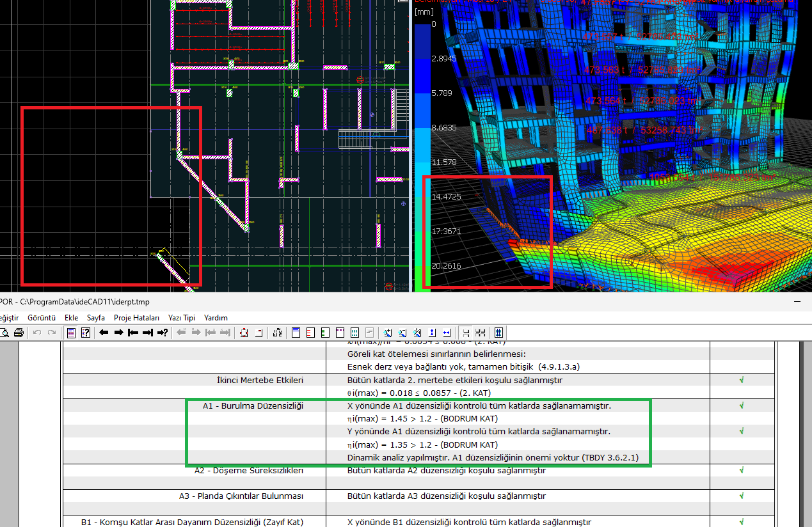Image resolution: width=812 pixels, height=527 pixels.
Task: Click the A1 - Burulma Düzensizliği row label
Action: click(253, 406)
